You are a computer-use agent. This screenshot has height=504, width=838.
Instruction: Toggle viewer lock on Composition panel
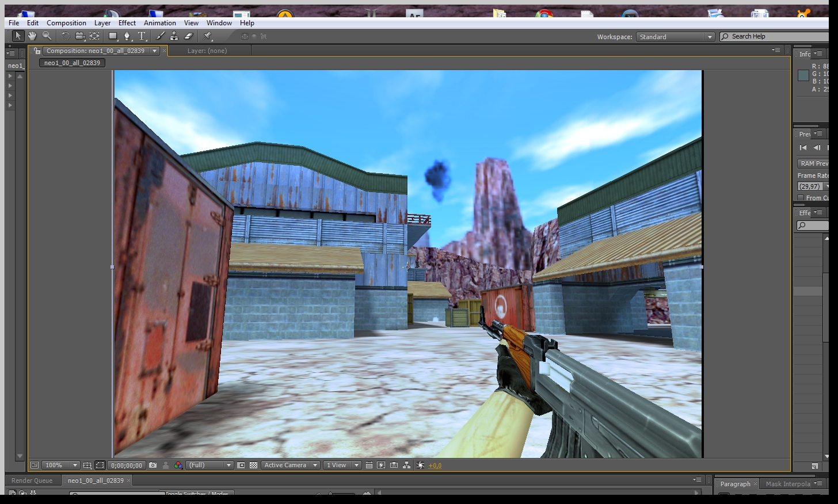[37, 51]
